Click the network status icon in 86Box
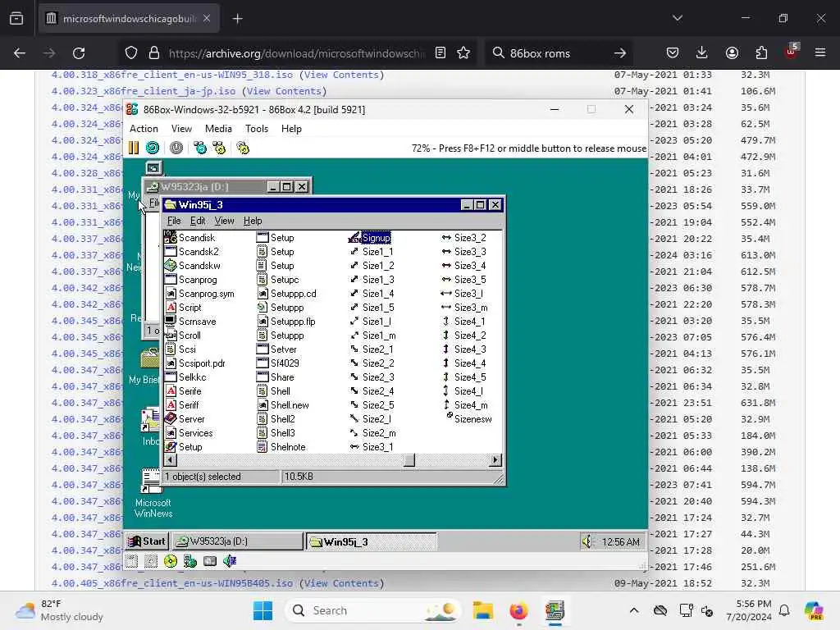 (x=190, y=561)
